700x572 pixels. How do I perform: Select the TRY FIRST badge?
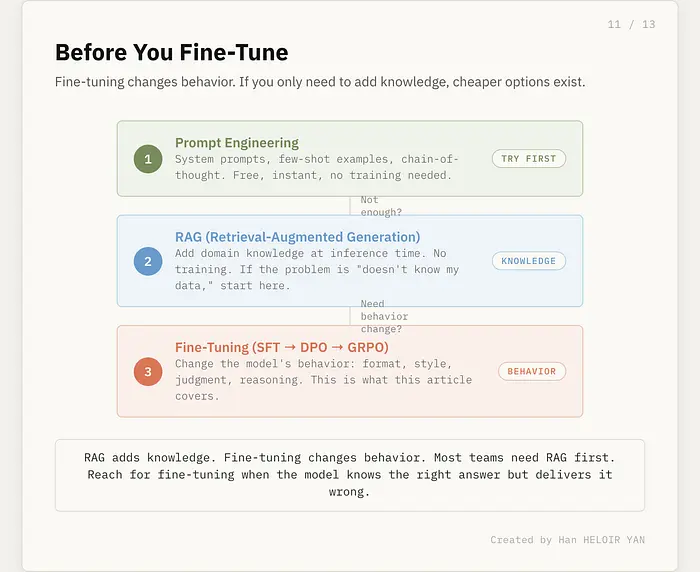(x=529, y=159)
